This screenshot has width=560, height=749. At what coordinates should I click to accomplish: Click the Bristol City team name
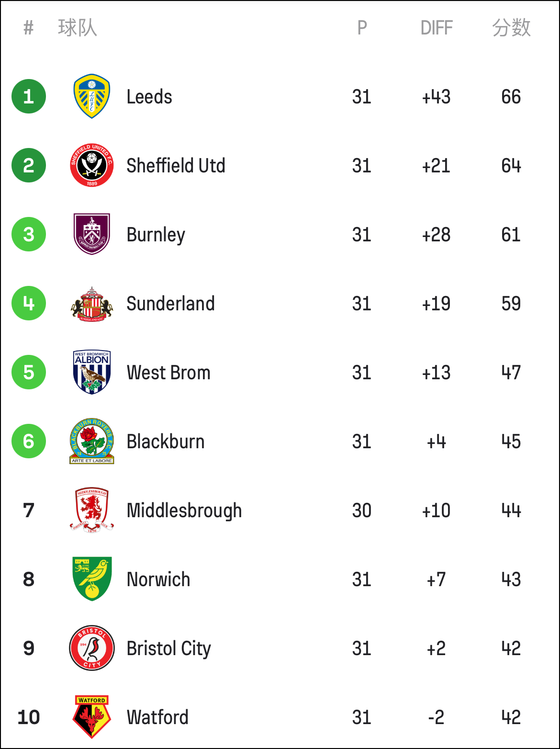(x=169, y=649)
